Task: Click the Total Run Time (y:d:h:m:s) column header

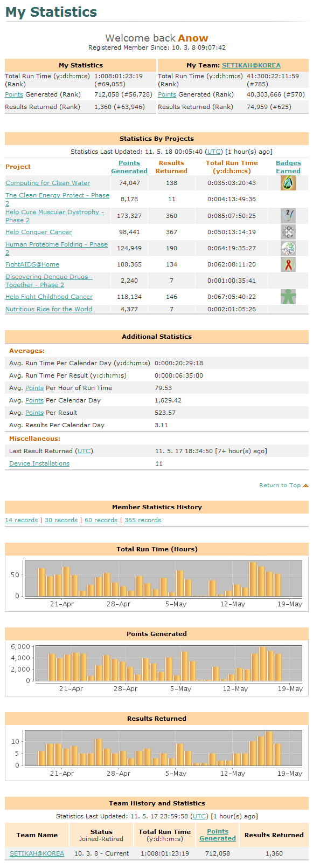Action: point(232,167)
